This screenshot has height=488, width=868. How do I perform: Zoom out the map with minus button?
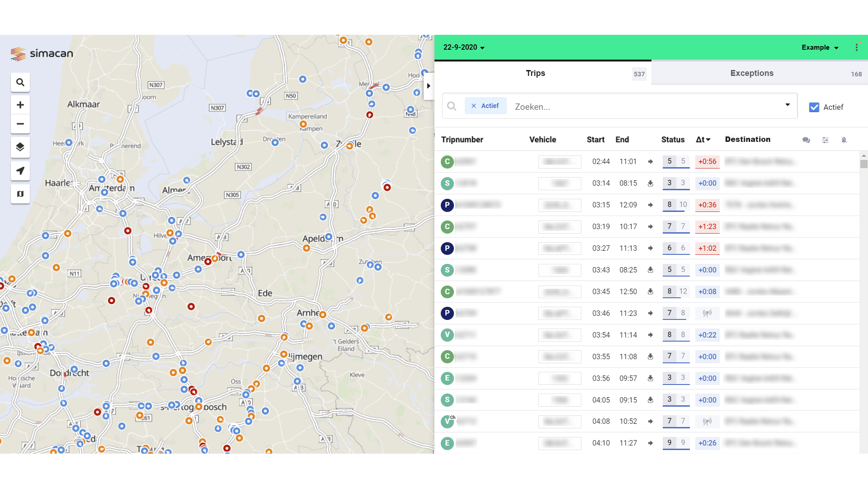[x=20, y=124]
